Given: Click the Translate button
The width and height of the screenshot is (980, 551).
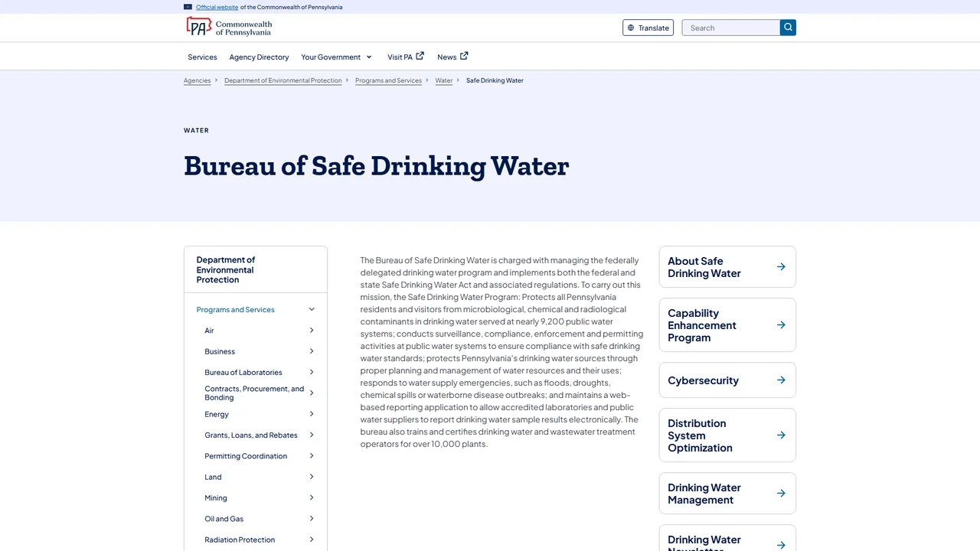Looking at the screenshot, I should click(x=648, y=28).
